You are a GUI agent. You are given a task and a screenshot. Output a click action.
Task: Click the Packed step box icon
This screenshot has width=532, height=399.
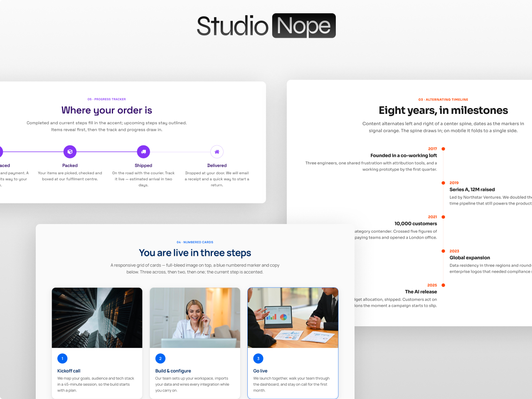coord(70,152)
